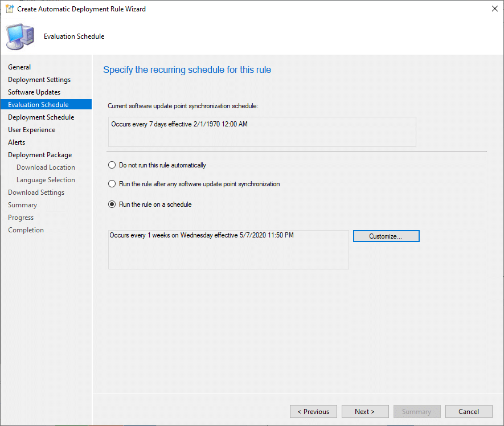Open the Alerts step
Screen dimensions: 504x426
tap(17, 142)
